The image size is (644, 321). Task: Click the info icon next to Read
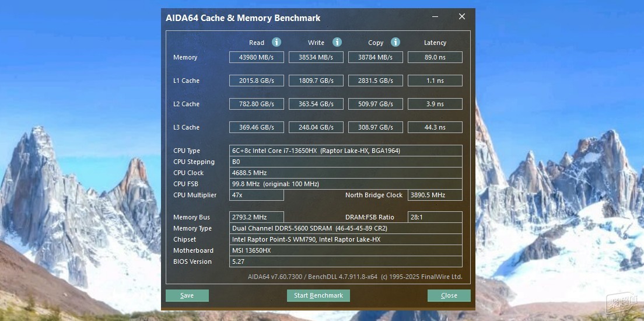click(x=276, y=42)
